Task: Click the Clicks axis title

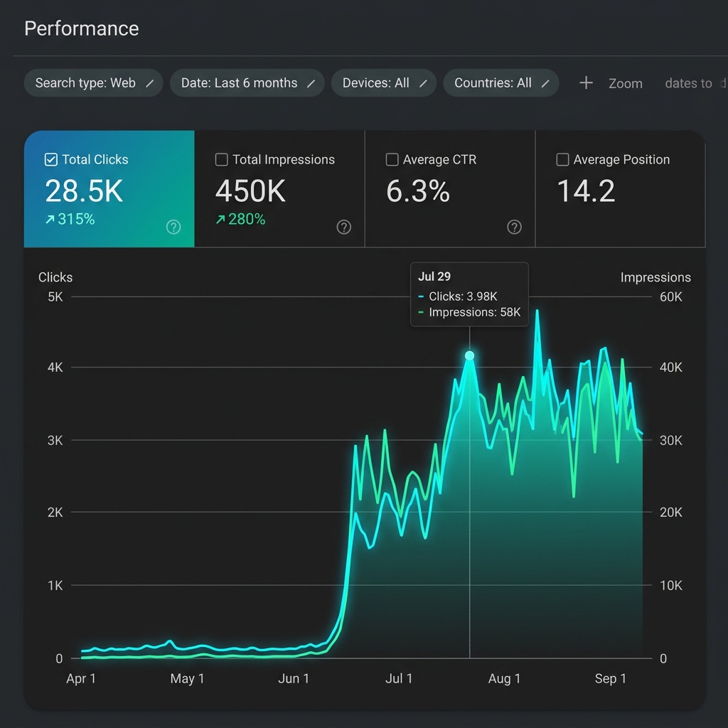Action: coord(55,277)
